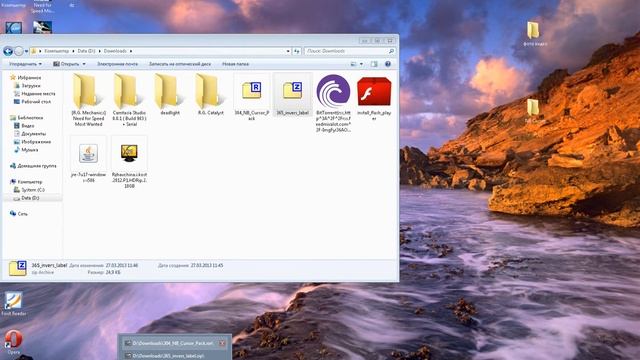Click the 'Дата создания' date in details pane
The image size is (640, 360).
pyautogui.click(x=207, y=265)
